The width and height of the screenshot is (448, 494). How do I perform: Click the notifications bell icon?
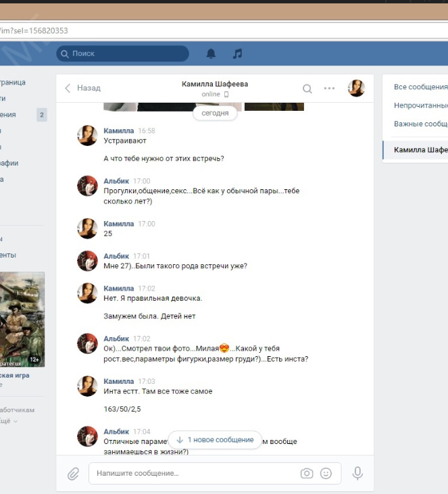pyautogui.click(x=211, y=53)
